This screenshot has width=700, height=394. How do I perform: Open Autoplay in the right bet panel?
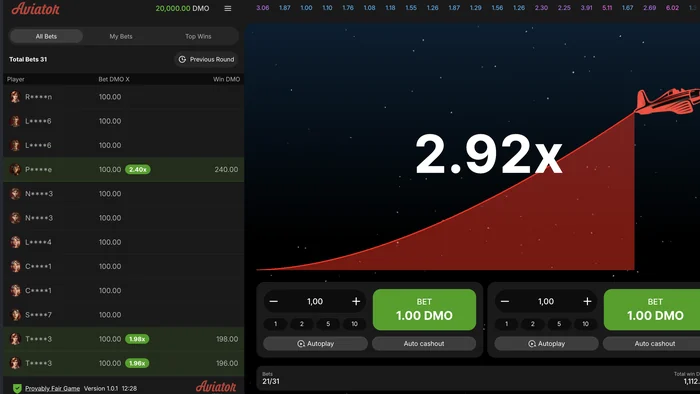tap(546, 344)
